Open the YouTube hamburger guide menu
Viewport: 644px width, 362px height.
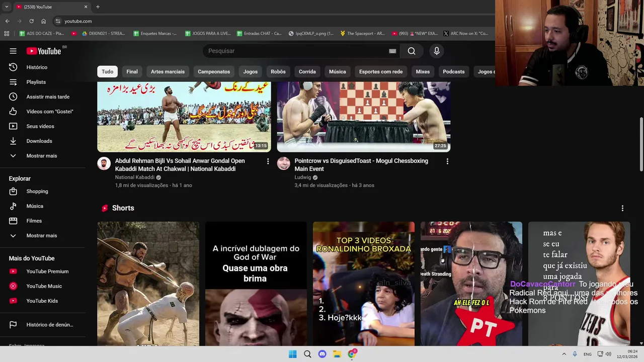[x=13, y=51]
